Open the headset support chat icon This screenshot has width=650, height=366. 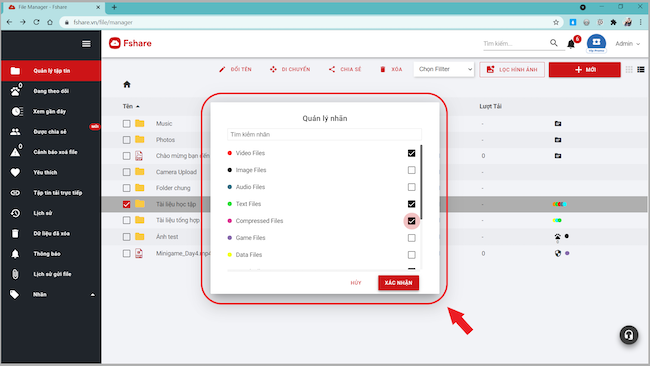[629, 335]
